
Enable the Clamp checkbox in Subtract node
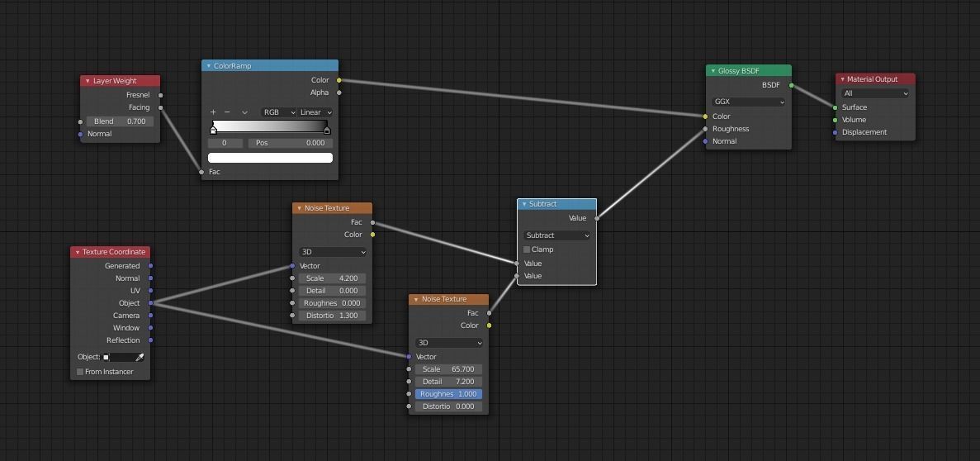tap(527, 250)
